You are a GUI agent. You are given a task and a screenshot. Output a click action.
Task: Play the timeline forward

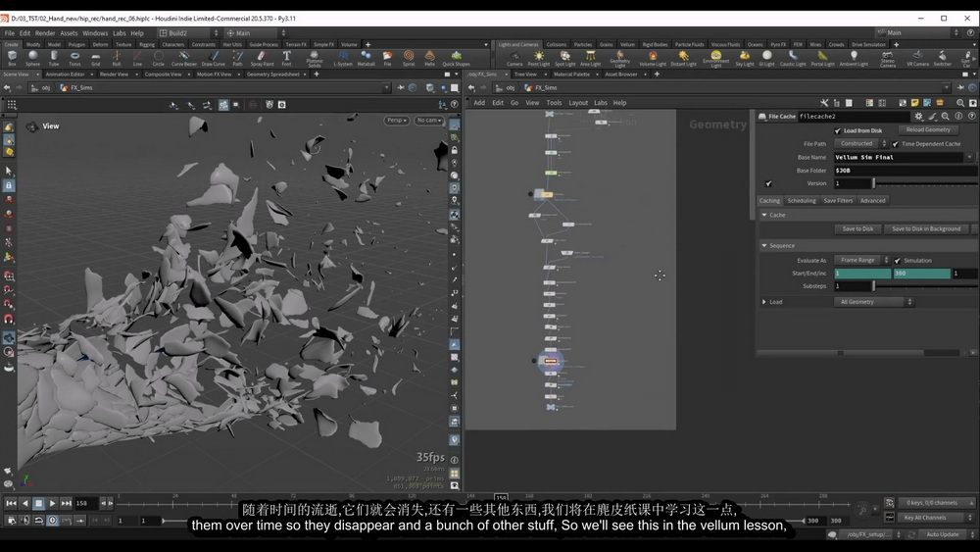pyautogui.click(x=53, y=503)
